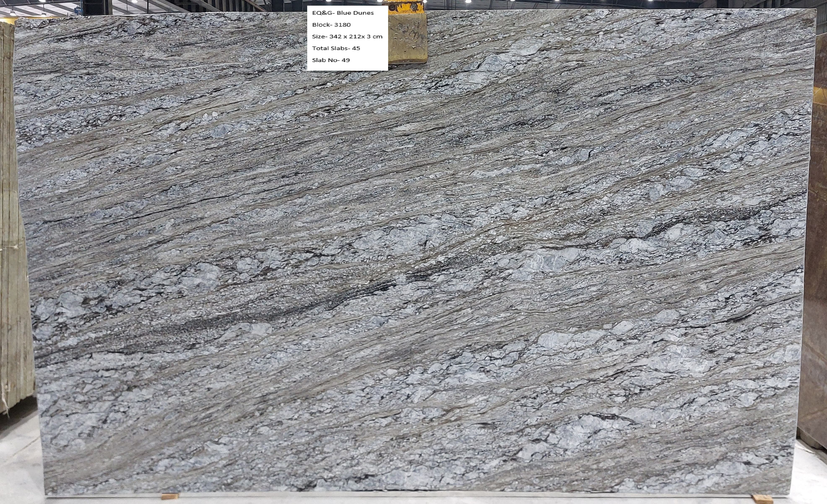827x504 pixels.
Task: Click the 'EQ&G- Blue Dunes' label text
Action: pyautogui.click(x=343, y=13)
